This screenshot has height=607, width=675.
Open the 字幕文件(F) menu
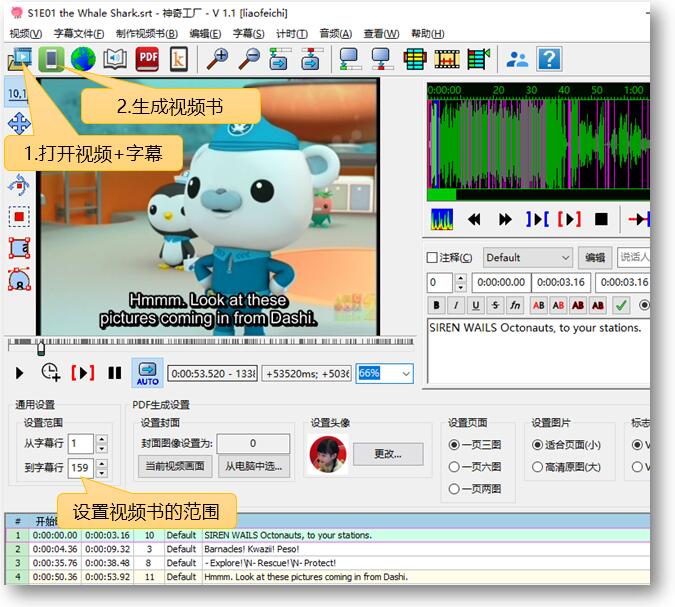coord(79,34)
